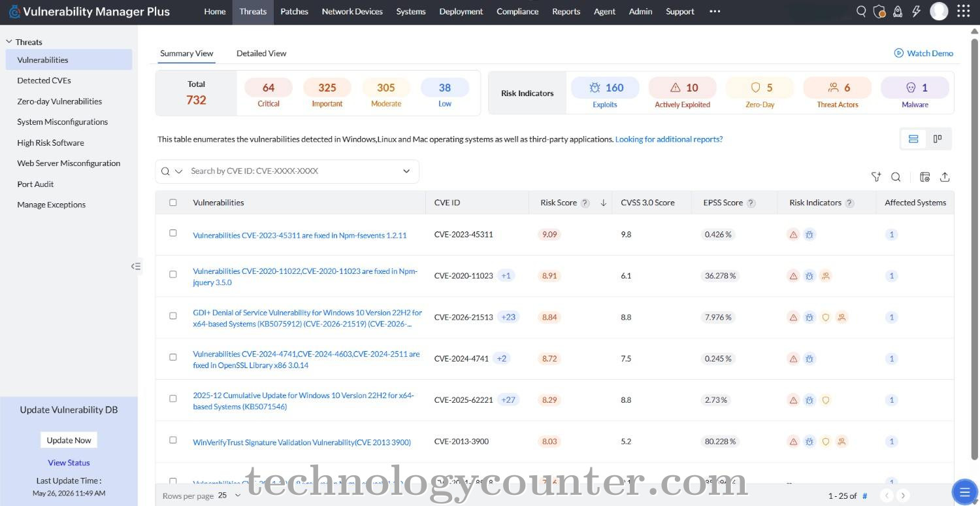Click the total page count # link

[x=864, y=496]
